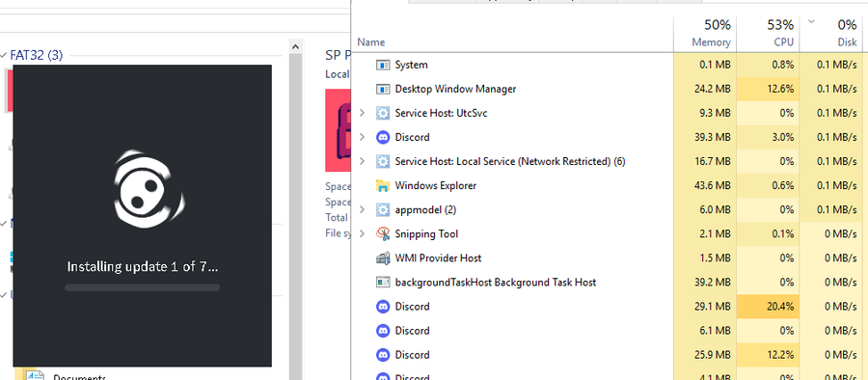This screenshot has width=868, height=380.
Task: Expand Service Host: Local Service (Network Restricted)
Action: tap(362, 161)
